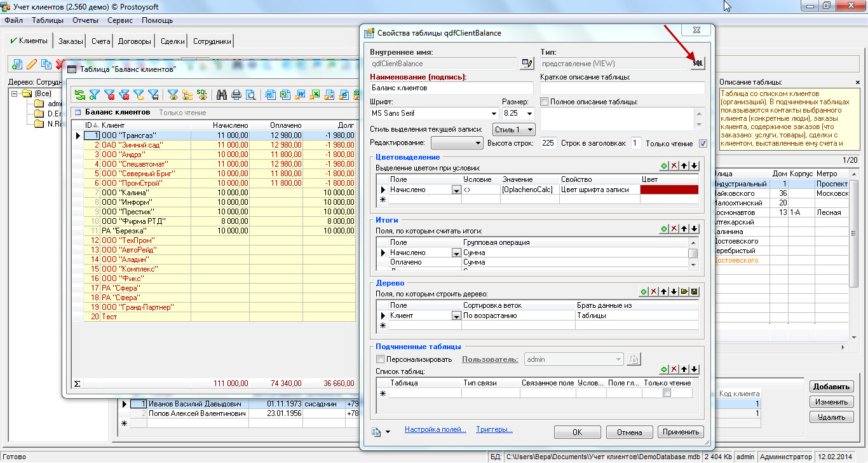Screen dimensions: 868x463
Task: Select row ООО "Калина" in balance table
Action: (219, 193)
